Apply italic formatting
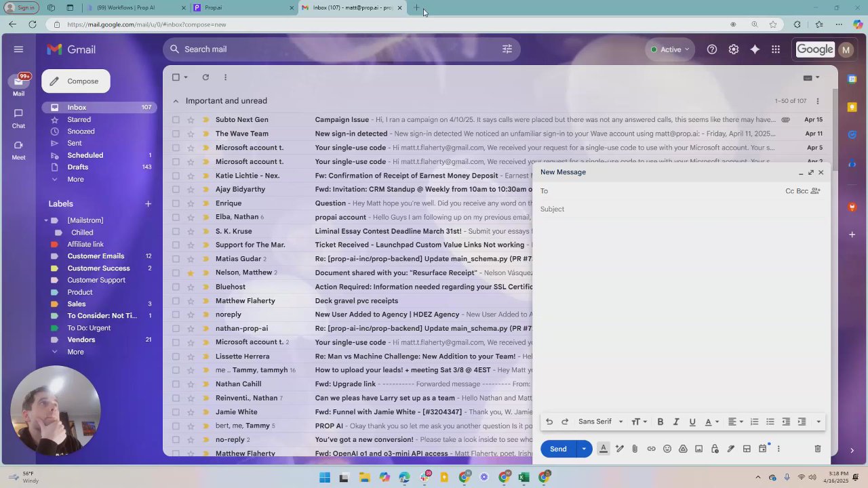The height and width of the screenshot is (488, 868). point(676,422)
